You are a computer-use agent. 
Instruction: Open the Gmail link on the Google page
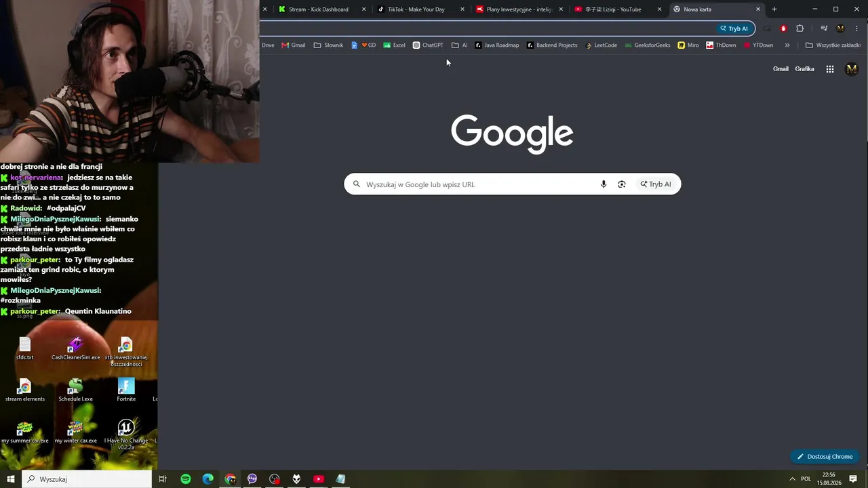click(x=781, y=69)
